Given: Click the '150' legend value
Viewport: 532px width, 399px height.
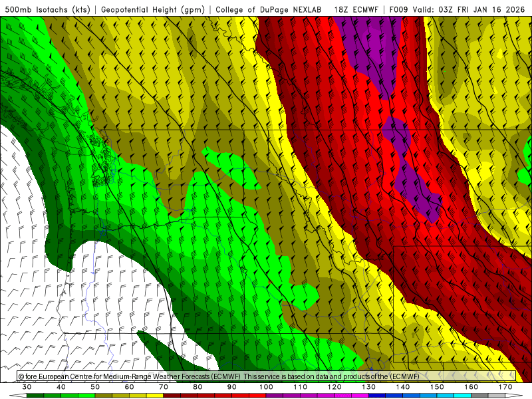Looking at the screenshot, I should click(437, 387).
